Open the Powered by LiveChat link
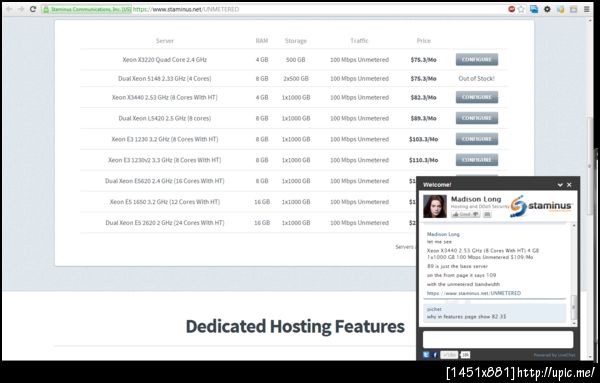The height and width of the screenshot is (383, 600). click(554, 355)
